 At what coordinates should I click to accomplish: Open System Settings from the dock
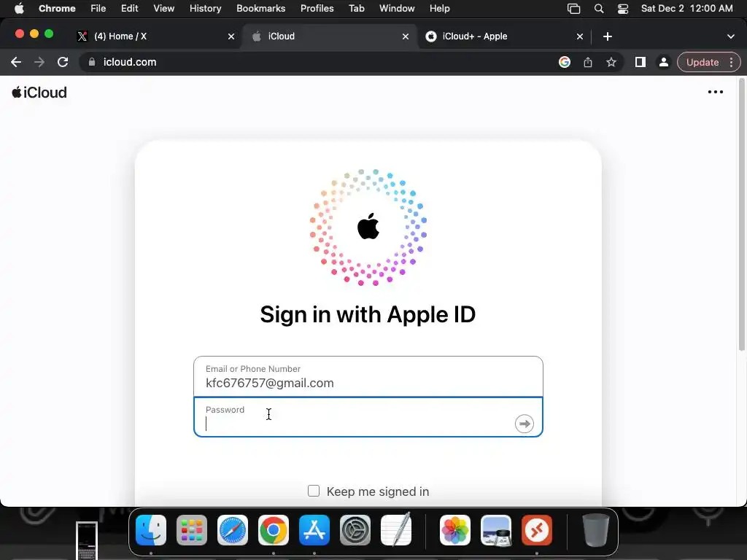(x=355, y=530)
